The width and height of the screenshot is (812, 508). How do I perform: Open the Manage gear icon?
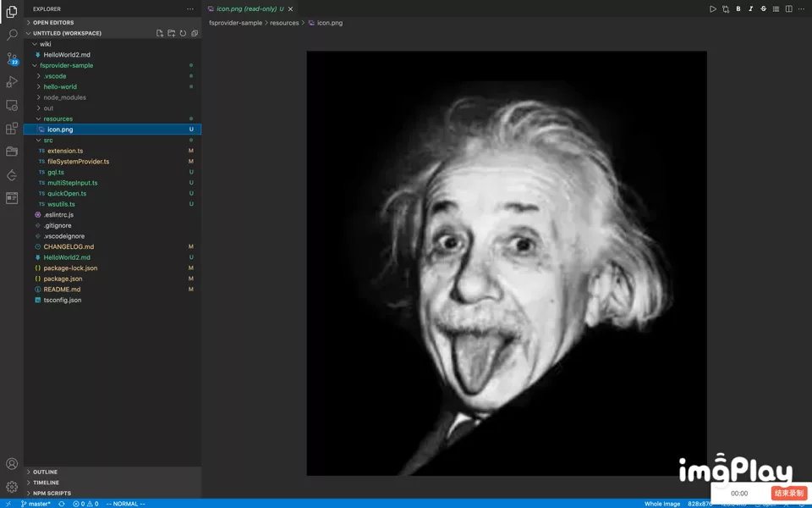(11, 487)
